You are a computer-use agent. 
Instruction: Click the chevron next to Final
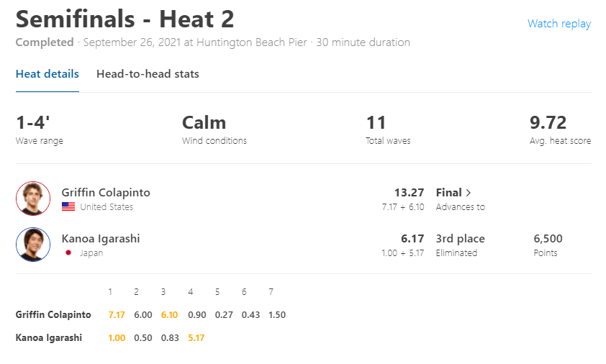click(x=469, y=193)
